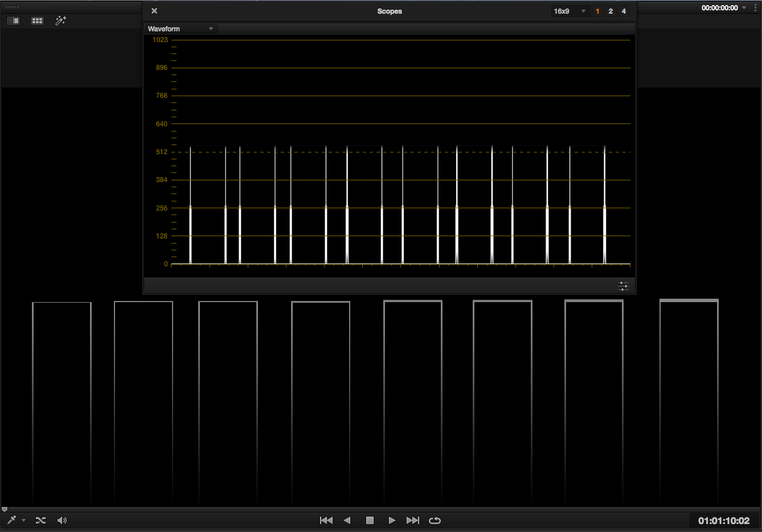Open the split screen grid view

pyautogui.click(x=37, y=21)
